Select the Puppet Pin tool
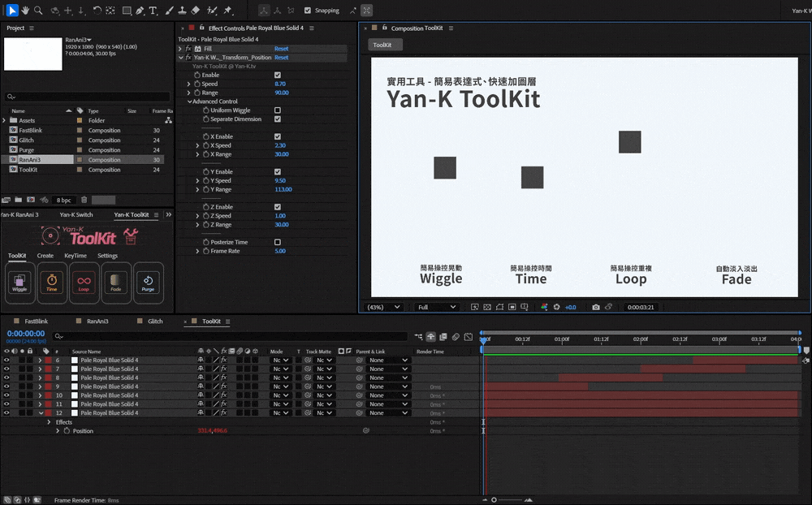The width and height of the screenshot is (812, 505). pos(228,11)
